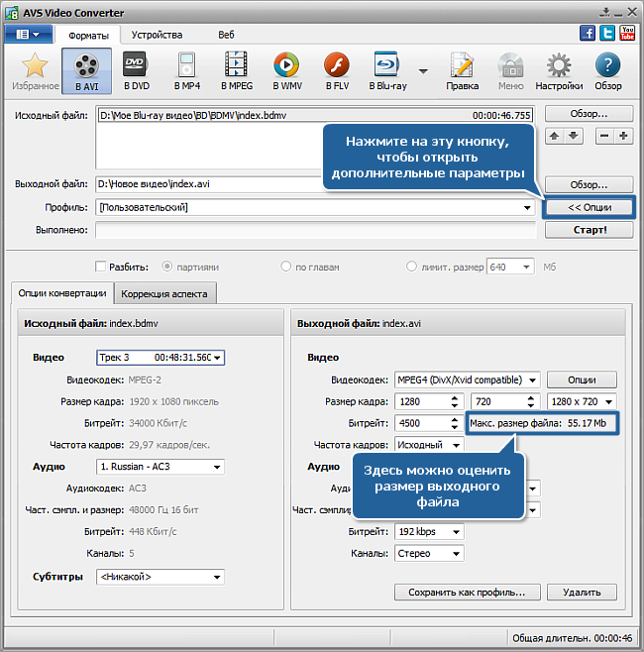Move source file down with arrow button
The image size is (644, 652).
point(574,136)
